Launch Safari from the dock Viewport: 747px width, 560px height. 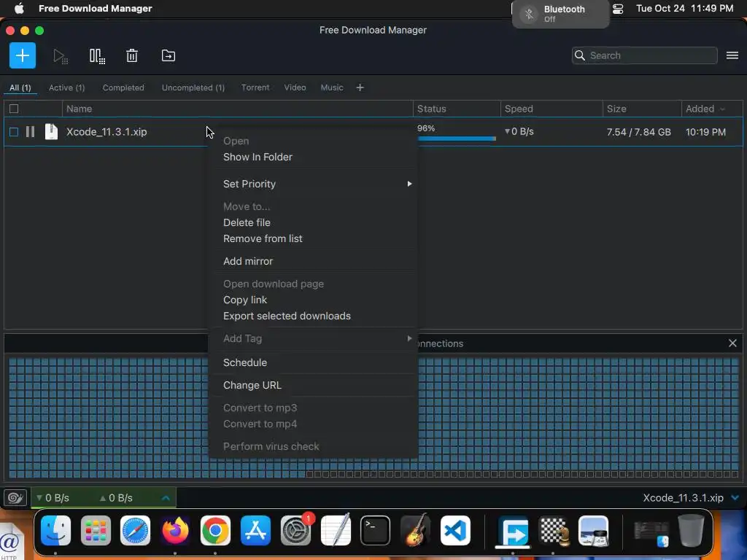pos(135,531)
